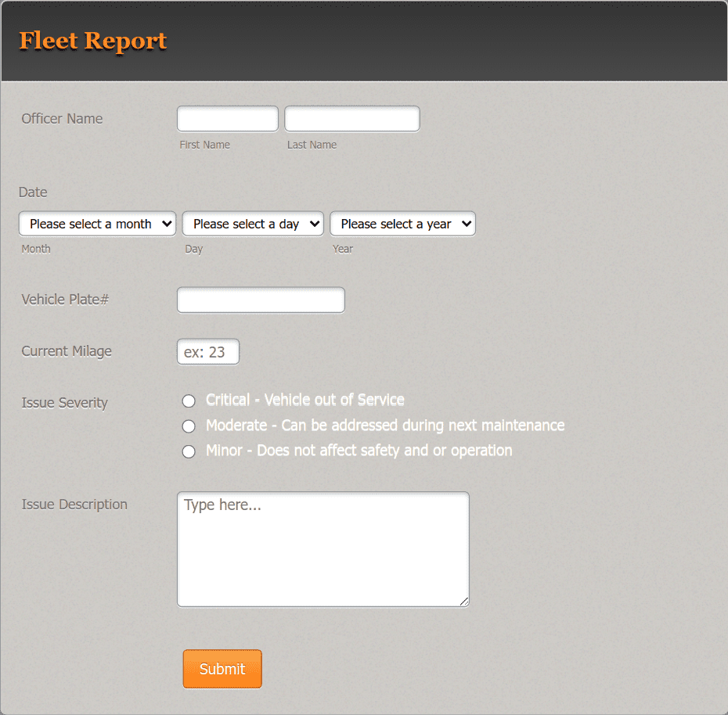The width and height of the screenshot is (728, 715).
Task: Open the month selection dropdown
Action: pyautogui.click(x=97, y=224)
